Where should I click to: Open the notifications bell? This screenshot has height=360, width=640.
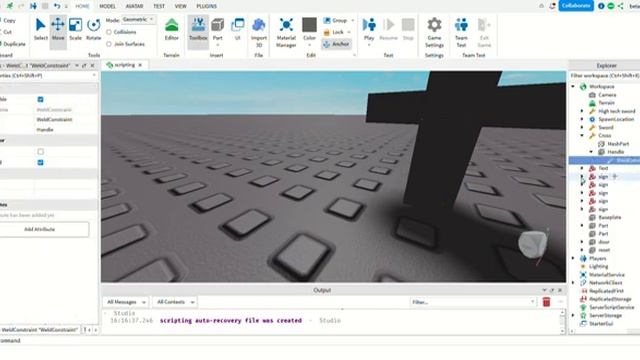click(552, 6)
